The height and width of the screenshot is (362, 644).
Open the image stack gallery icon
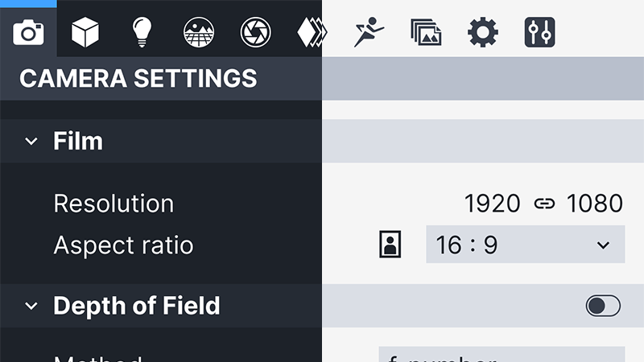click(426, 32)
